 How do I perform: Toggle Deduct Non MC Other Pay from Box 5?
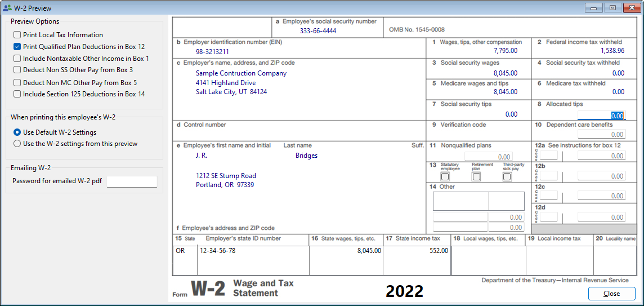pyautogui.click(x=17, y=83)
